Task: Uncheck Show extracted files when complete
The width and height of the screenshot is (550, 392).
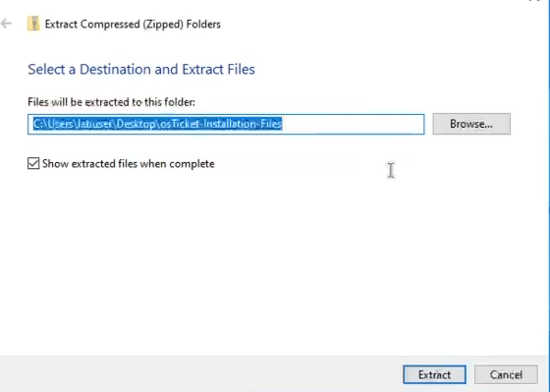Action: click(x=33, y=163)
